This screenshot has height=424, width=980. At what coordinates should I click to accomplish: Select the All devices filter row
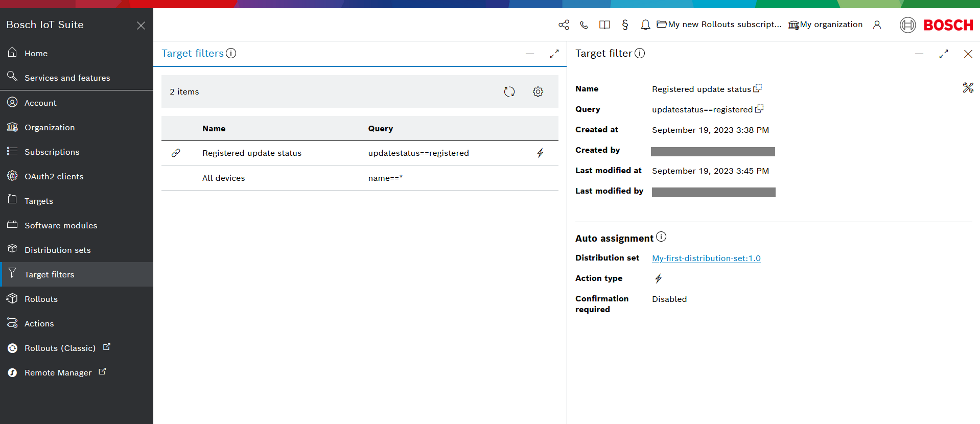(223, 178)
